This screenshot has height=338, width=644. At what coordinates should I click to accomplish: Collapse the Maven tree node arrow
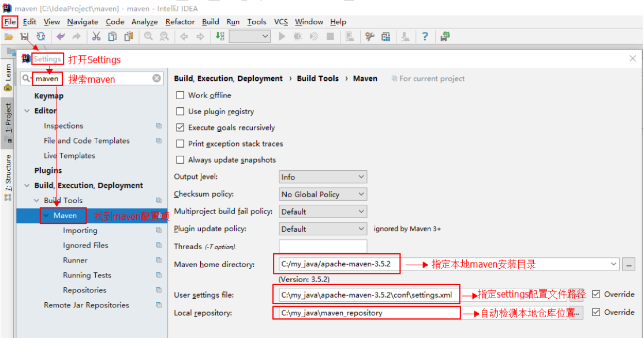click(x=46, y=216)
